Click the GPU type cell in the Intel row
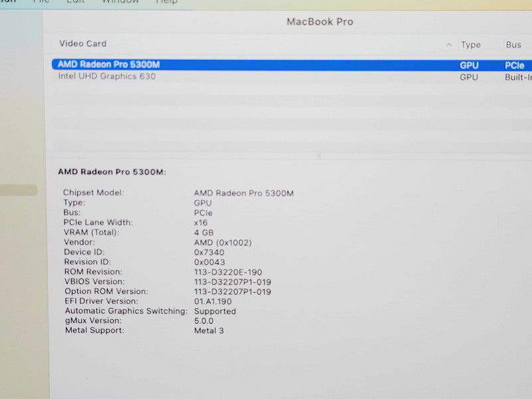Screen dimensions: 532x399 click(469, 77)
